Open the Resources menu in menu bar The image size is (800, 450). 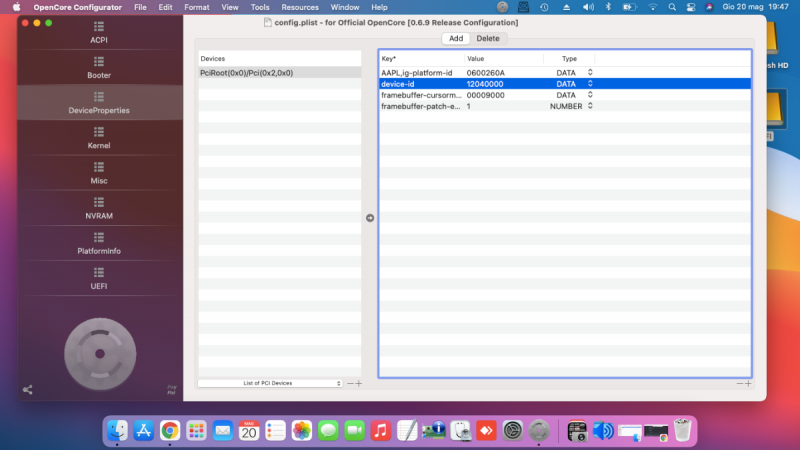300,7
